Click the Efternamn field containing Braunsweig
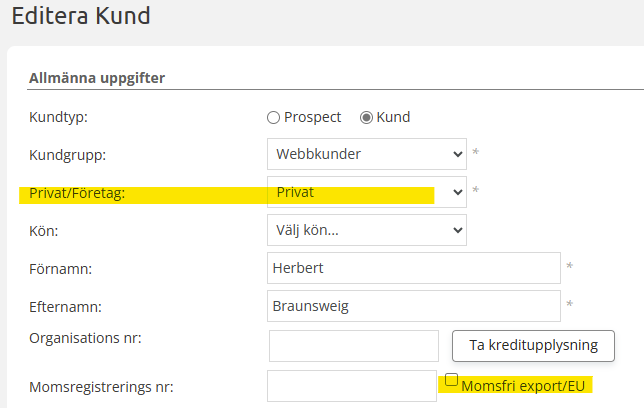 (x=414, y=306)
